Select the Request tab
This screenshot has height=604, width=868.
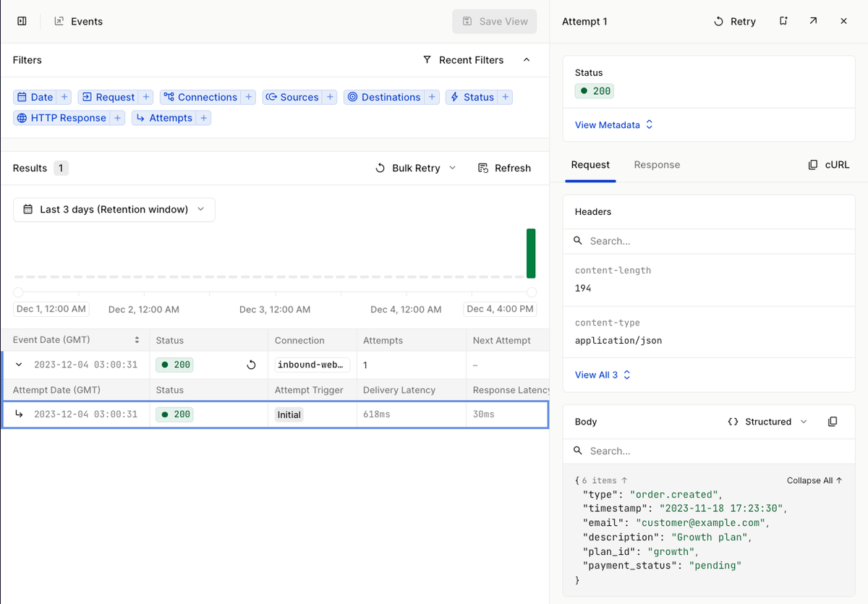[590, 165]
